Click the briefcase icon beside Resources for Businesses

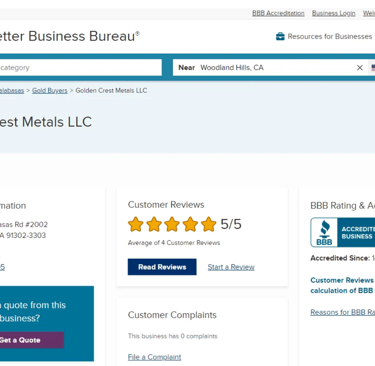280,36
